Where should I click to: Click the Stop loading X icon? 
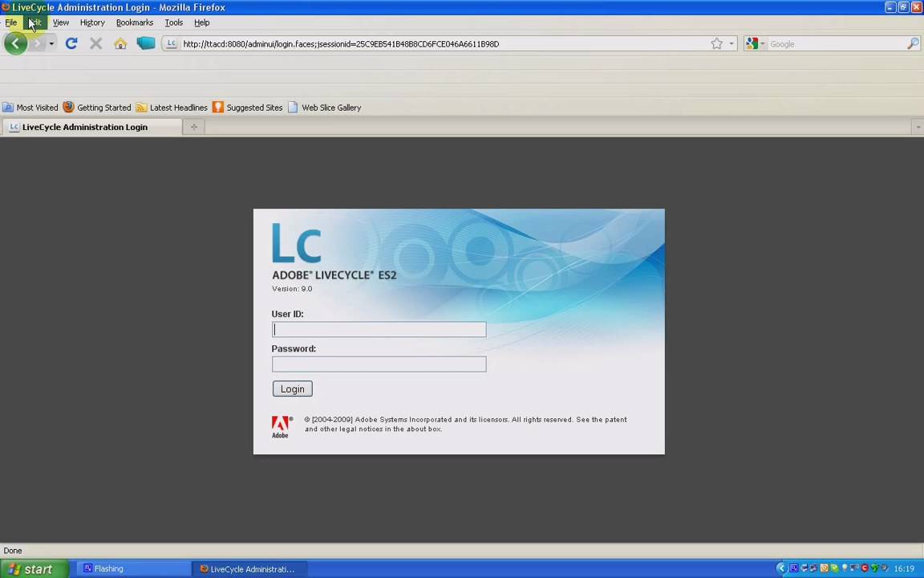pos(96,43)
